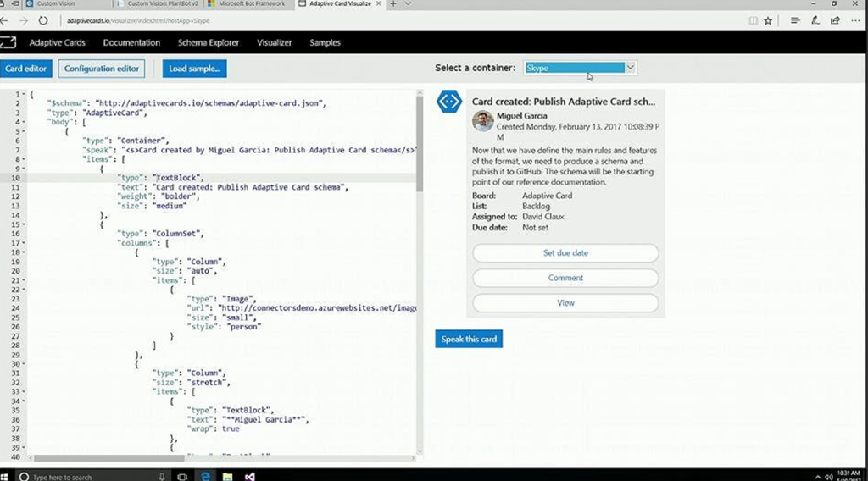Open the Visualizer nav item
The width and height of the screenshot is (868, 481).
click(274, 42)
